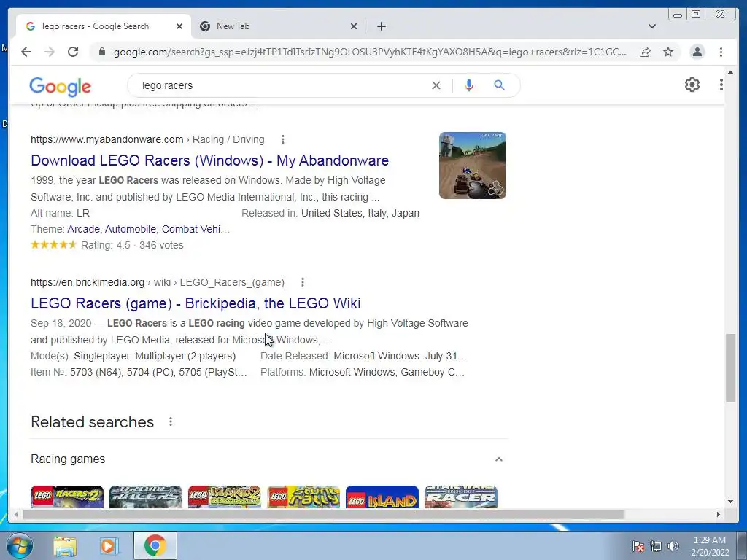Select LEGO Island 2 related game
This screenshot has height=560, width=747.
225,497
